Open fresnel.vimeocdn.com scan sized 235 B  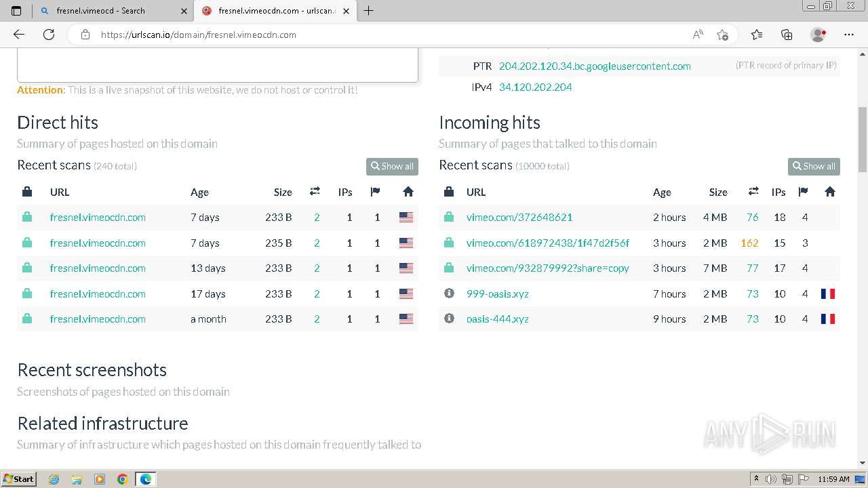(98, 243)
